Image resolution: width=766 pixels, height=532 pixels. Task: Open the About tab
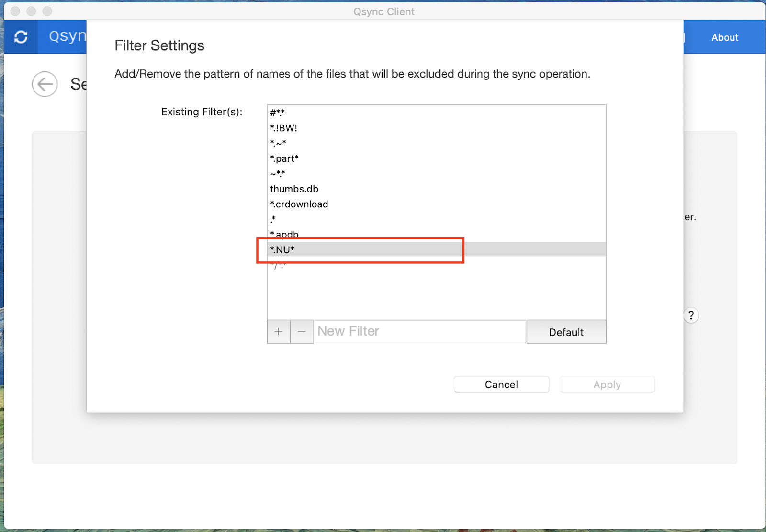pyautogui.click(x=724, y=37)
